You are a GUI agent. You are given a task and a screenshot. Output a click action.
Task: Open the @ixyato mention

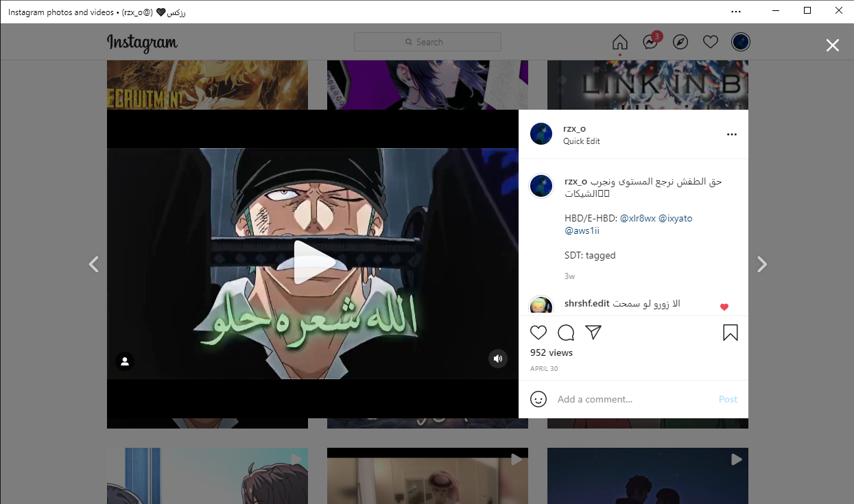point(676,218)
